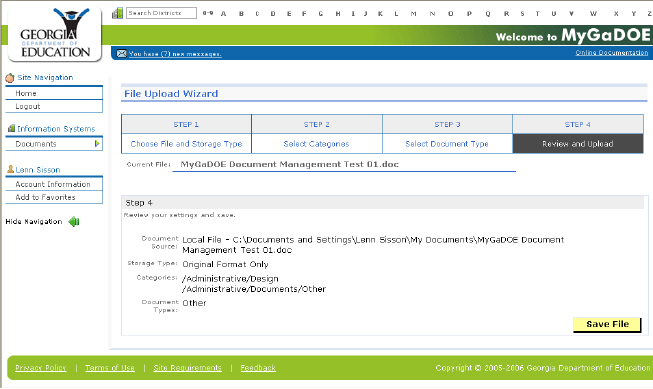Screen dimensions: 653x389
Task: Filter districts by letter K
Action: click(x=380, y=14)
